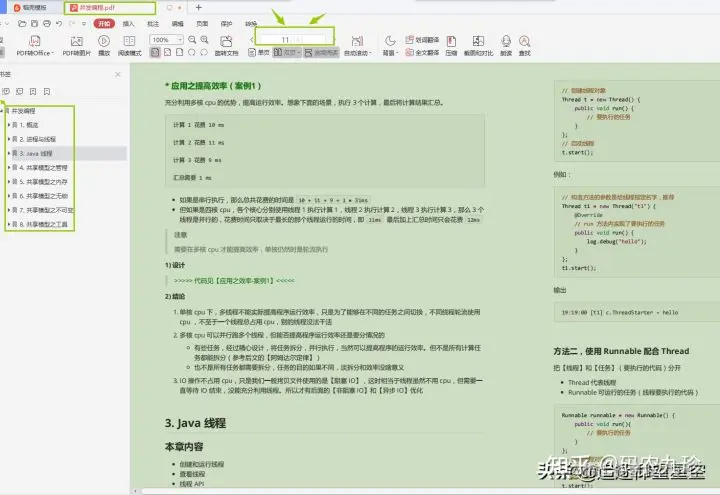Viewport: 720px width, 495px height.
Task: Click the 朗读 read-aloud microphone
Action: [506, 46]
